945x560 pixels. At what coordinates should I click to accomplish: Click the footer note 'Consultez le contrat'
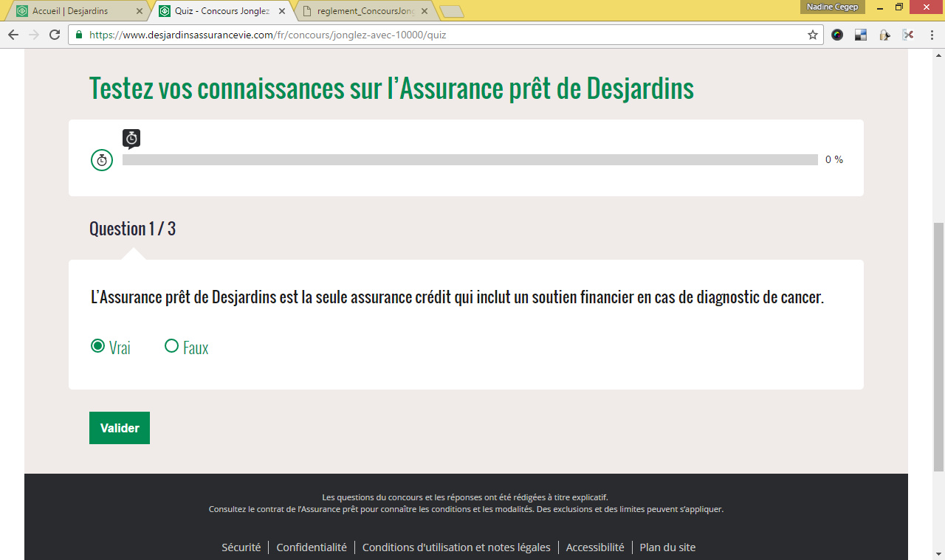pyautogui.click(x=466, y=509)
